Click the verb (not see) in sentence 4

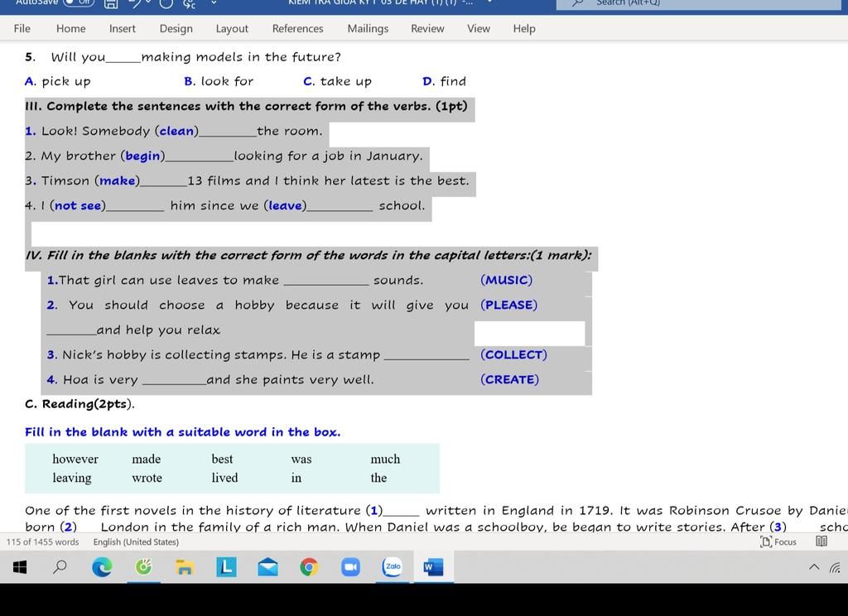pos(78,205)
